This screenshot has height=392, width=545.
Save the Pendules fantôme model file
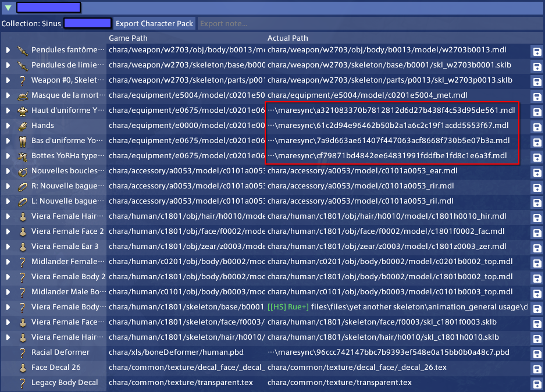click(x=537, y=52)
